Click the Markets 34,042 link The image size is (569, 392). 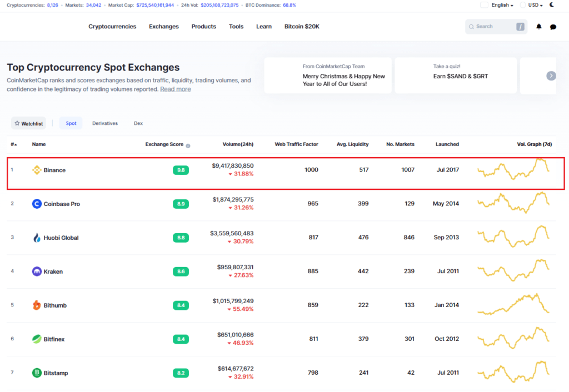tap(93, 5)
